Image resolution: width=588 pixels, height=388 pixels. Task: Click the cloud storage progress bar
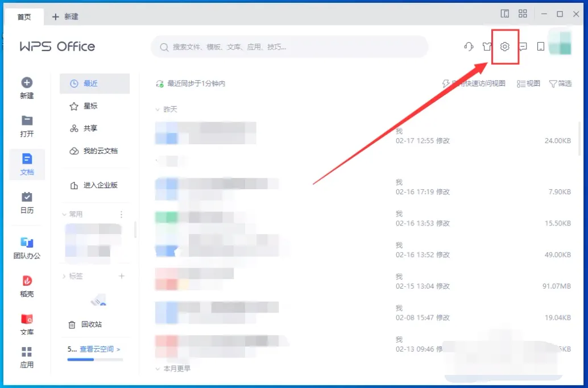(95, 360)
